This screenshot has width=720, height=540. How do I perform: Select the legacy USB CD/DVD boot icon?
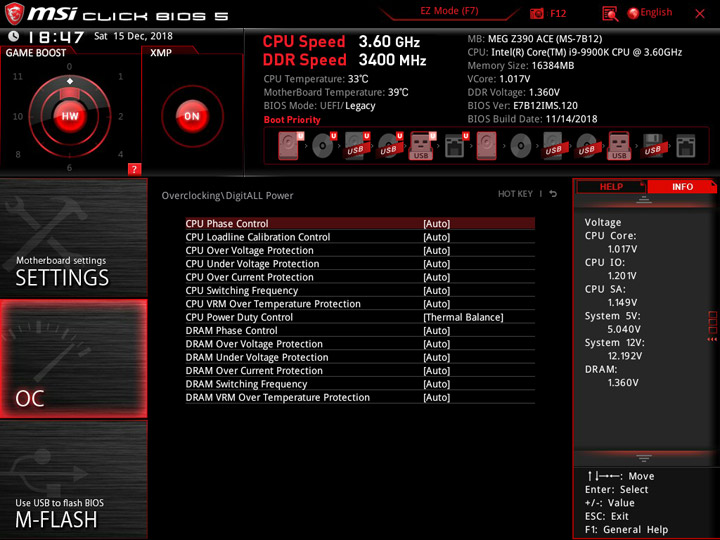coord(587,146)
